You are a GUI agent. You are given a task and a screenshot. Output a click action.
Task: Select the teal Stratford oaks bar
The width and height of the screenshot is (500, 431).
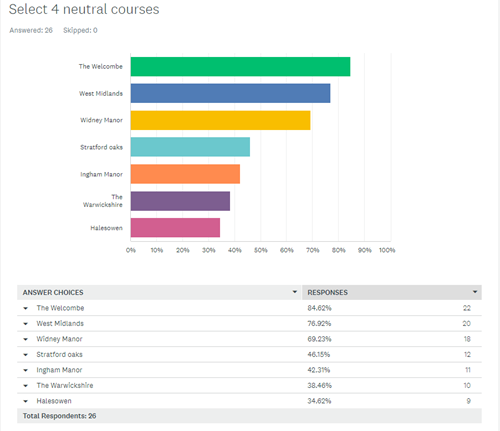tap(190, 147)
